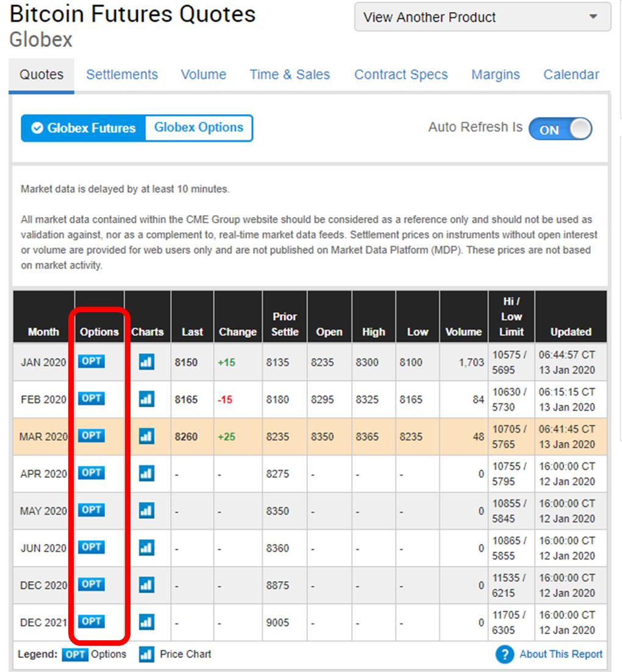Open OPT options for JAN 2020
Viewport: 622px width, 672px height.
point(91,361)
